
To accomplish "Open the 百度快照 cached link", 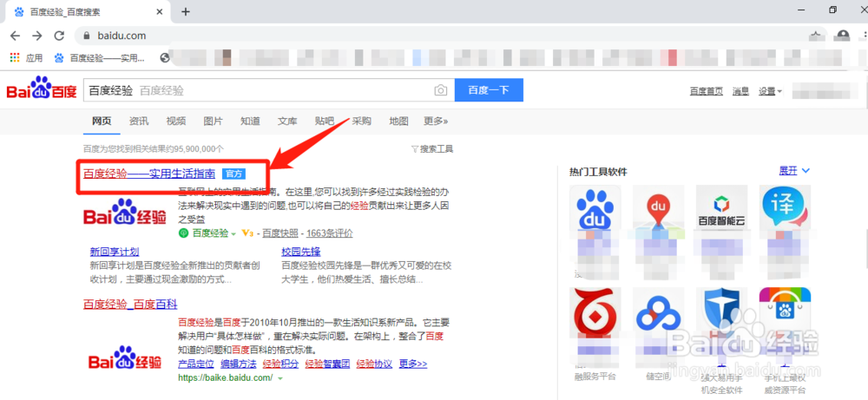I will 280,233.
